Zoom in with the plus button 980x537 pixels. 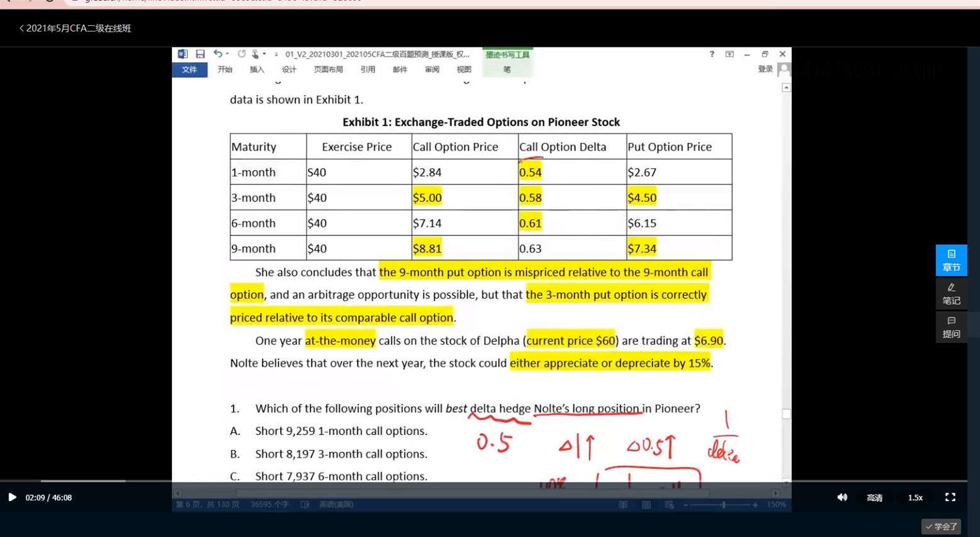click(x=755, y=504)
